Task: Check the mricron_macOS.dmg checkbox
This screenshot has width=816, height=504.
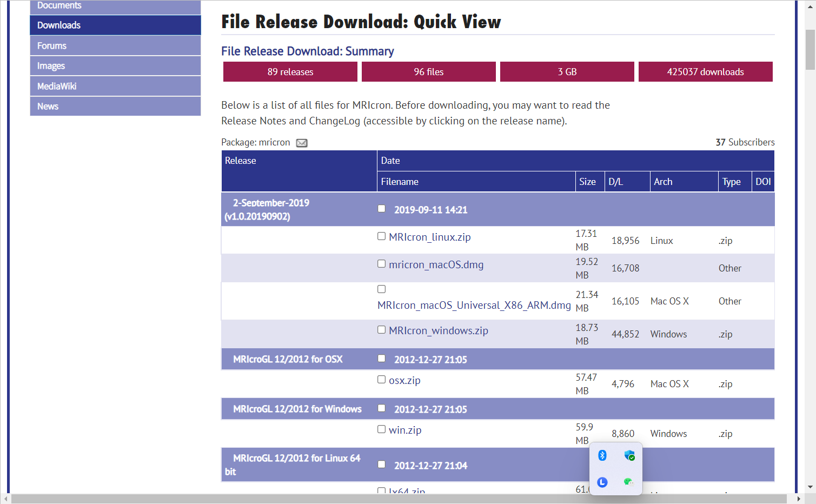Action: (382, 264)
